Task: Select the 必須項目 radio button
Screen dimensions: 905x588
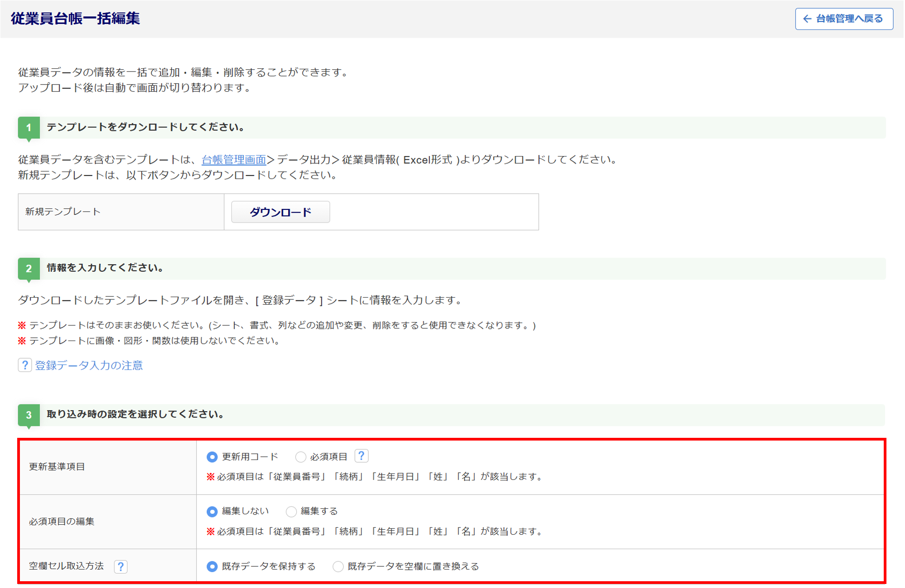Action: coord(300,457)
